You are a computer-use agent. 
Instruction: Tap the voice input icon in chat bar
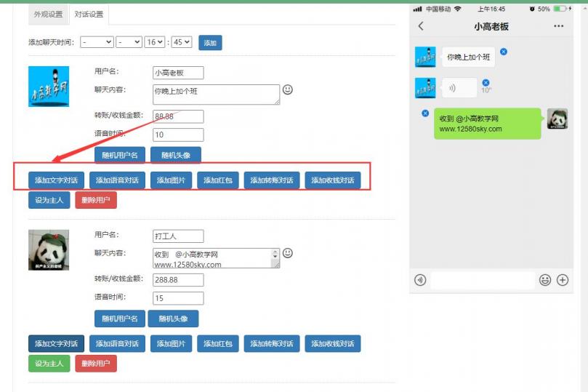click(420, 280)
